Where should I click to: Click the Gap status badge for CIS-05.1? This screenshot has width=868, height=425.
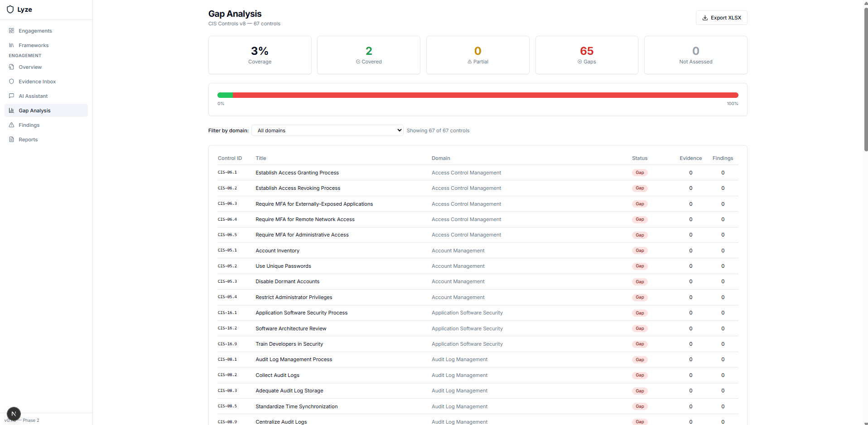[639, 251]
